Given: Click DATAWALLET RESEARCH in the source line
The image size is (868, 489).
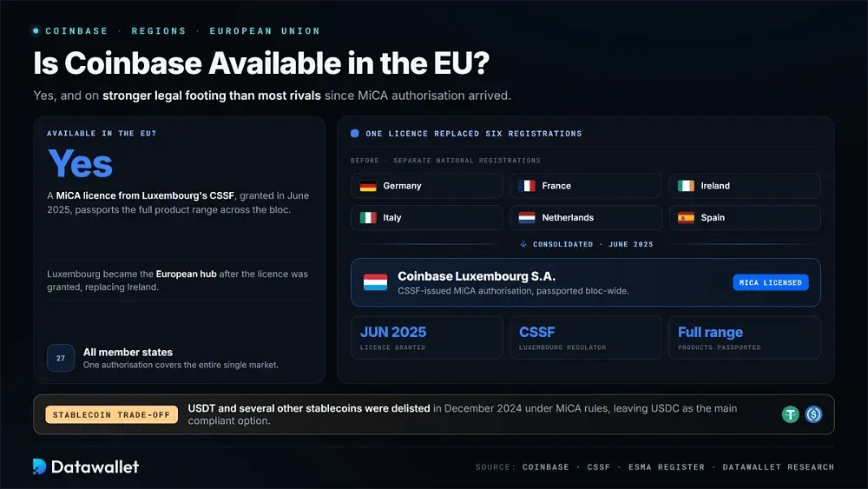Looking at the screenshot, I should point(779,466).
